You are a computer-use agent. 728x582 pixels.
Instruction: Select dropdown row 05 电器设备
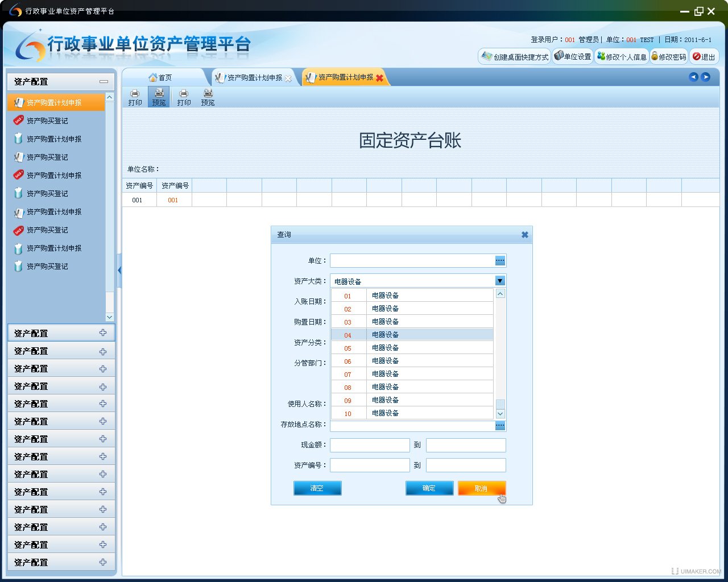(x=412, y=348)
